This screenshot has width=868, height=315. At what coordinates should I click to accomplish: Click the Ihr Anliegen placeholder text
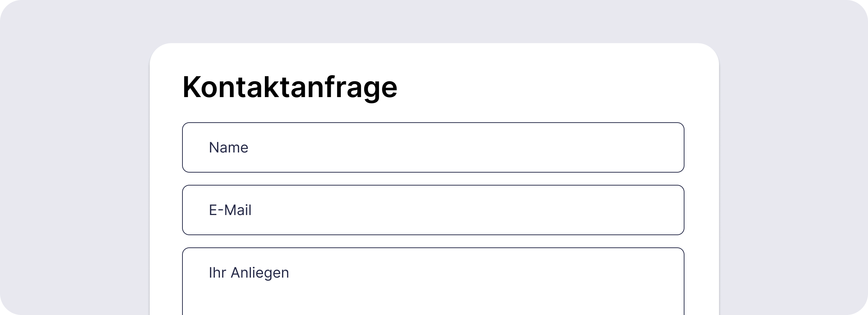coord(248,272)
